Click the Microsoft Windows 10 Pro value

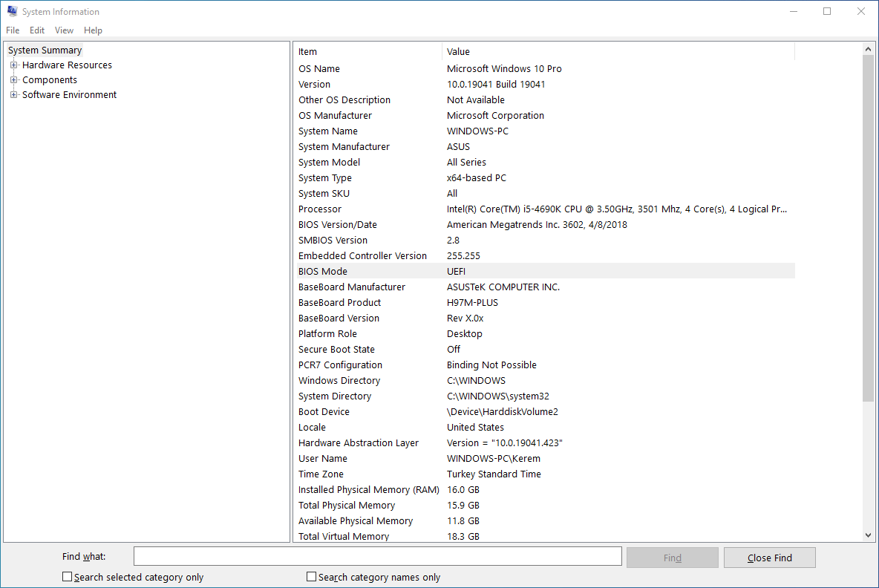pyautogui.click(x=504, y=69)
